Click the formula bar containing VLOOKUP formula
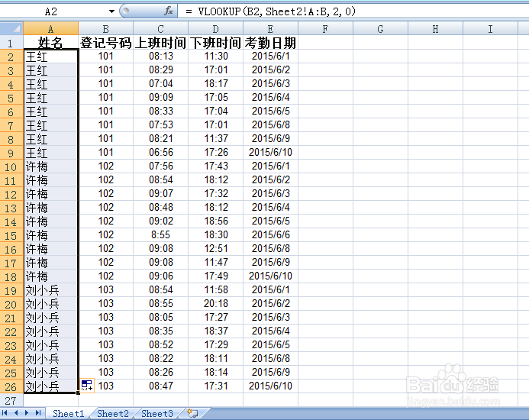This screenshot has height=420, width=529. [353, 11]
